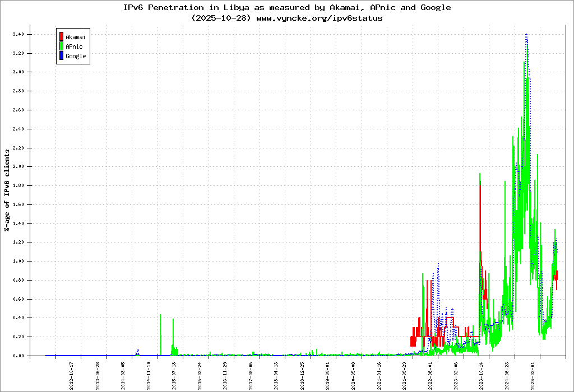Click the 0.00 y-axis label
Viewport: 574px width, 392px height.
coord(17,356)
